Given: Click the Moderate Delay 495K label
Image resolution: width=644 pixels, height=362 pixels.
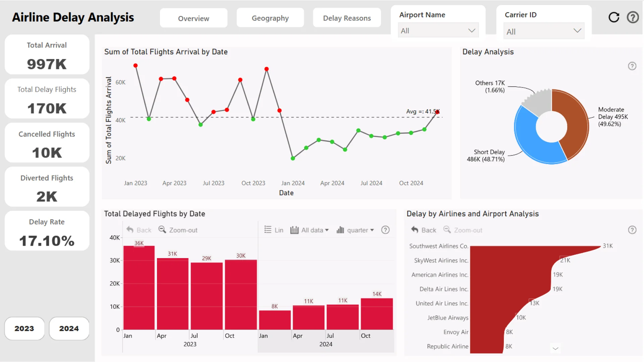Looking at the screenshot, I should (613, 117).
